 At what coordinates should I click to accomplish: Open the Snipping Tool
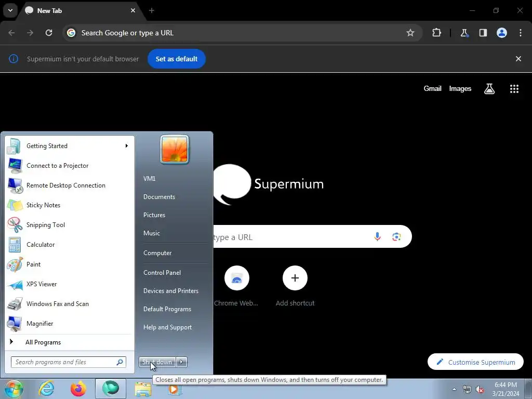point(69,224)
